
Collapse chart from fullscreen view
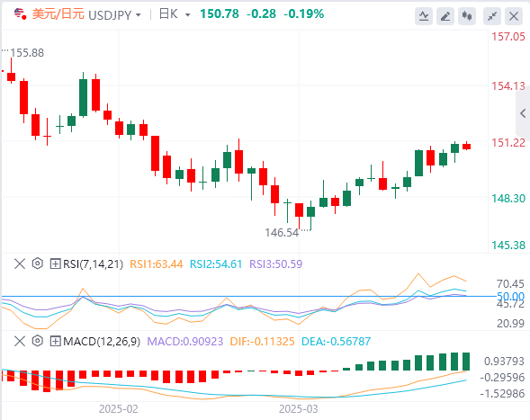pos(492,16)
